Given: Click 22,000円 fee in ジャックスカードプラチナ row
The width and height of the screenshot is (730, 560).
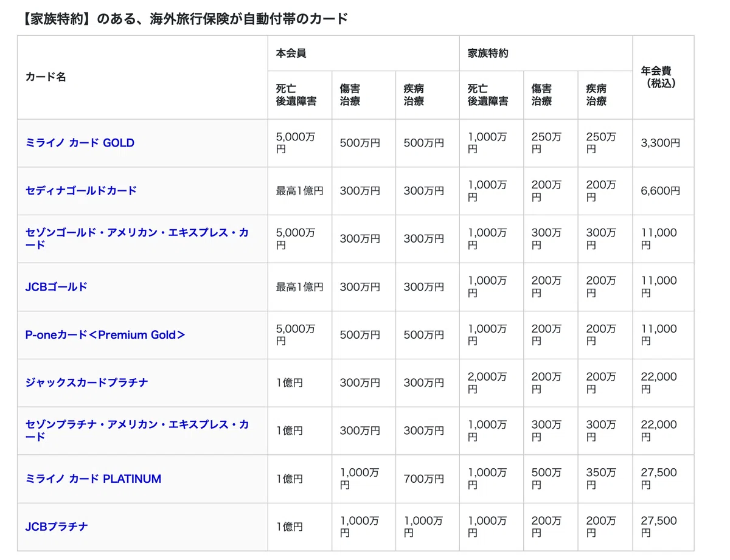Looking at the screenshot, I should [x=663, y=382].
